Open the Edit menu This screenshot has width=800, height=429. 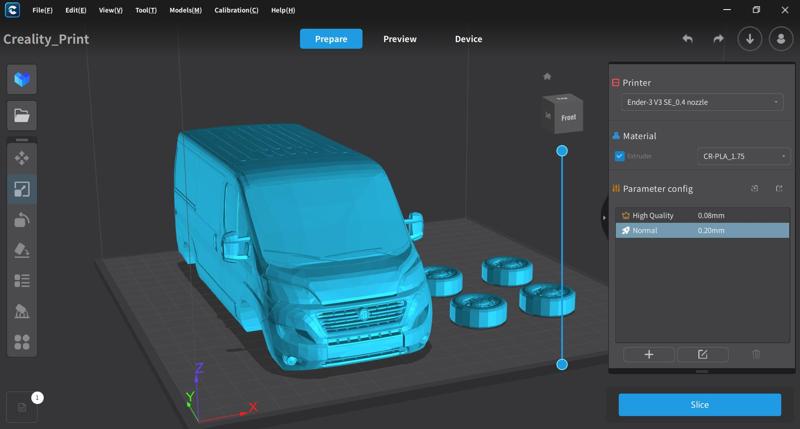click(x=76, y=10)
